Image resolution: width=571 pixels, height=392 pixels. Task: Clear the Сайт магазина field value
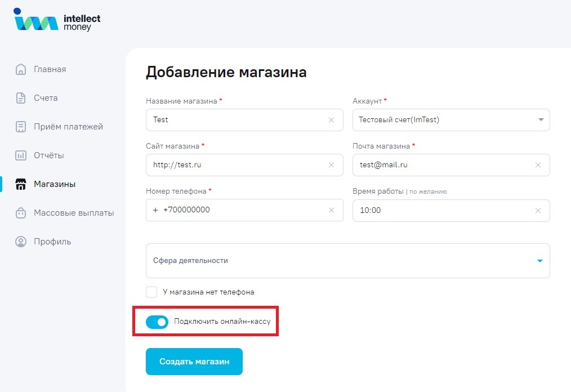click(x=331, y=165)
